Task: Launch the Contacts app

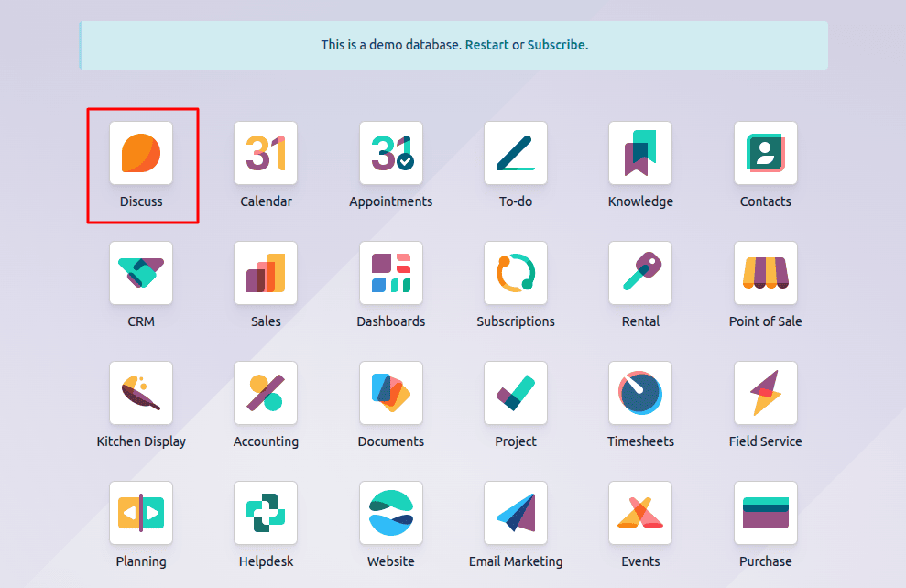Action: coord(765,152)
